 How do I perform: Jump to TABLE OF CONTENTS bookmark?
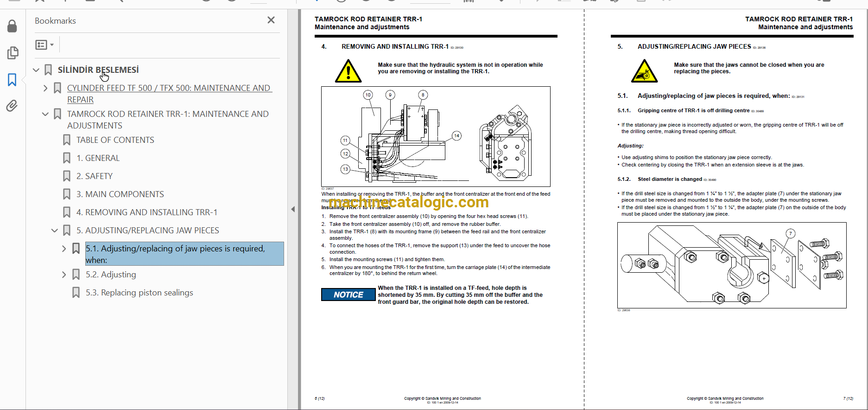115,140
